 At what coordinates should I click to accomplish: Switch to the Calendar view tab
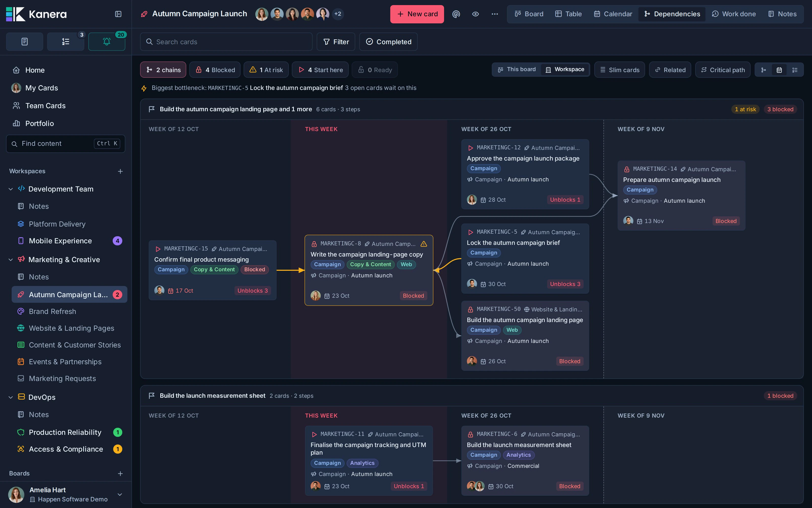[613, 14]
